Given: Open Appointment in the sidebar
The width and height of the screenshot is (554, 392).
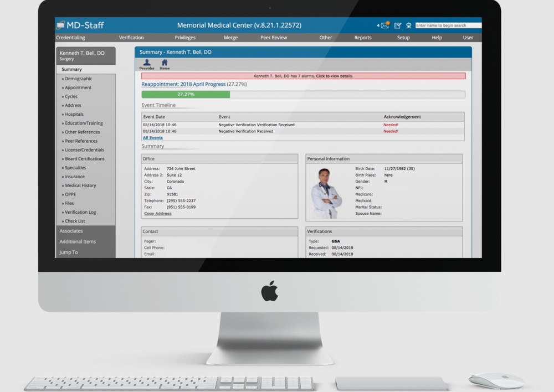Looking at the screenshot, I should (x=78, y=87).
